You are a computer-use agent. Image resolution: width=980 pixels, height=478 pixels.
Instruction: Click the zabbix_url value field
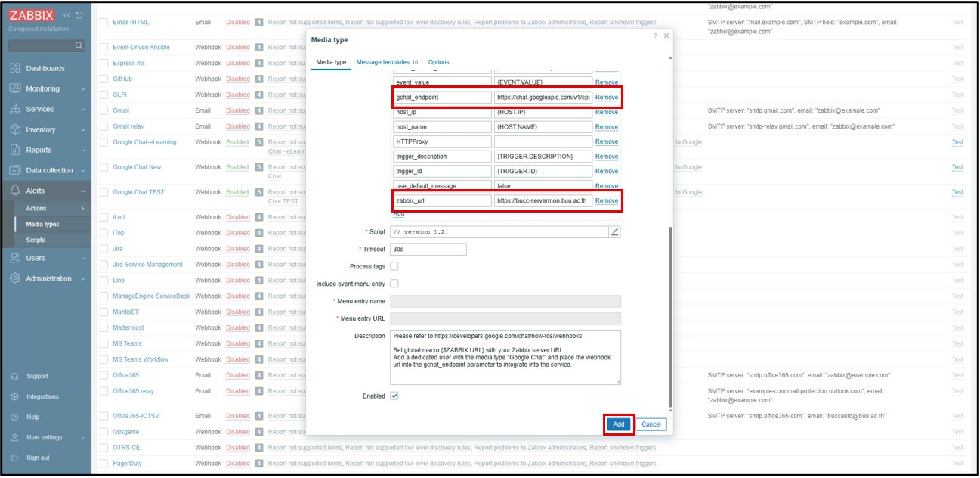pos(543,201)
